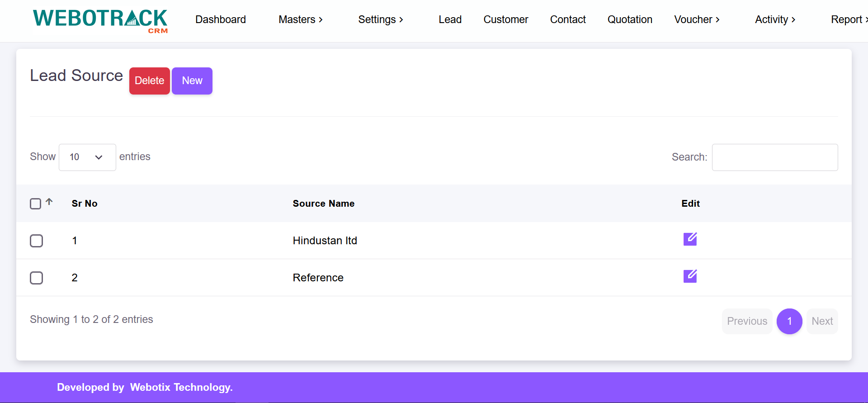Open the Lead menu item

coord(450,19)
